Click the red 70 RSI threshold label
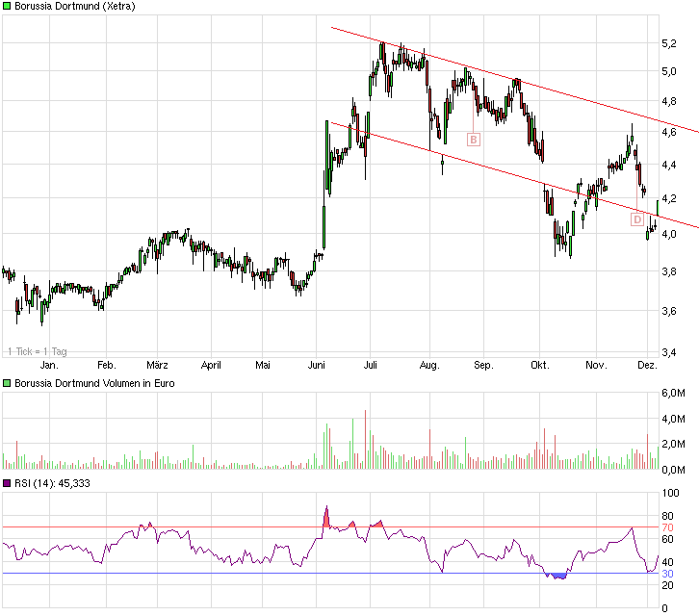The width and height of the screenshot is (699, 616). (x=666, y=528)
